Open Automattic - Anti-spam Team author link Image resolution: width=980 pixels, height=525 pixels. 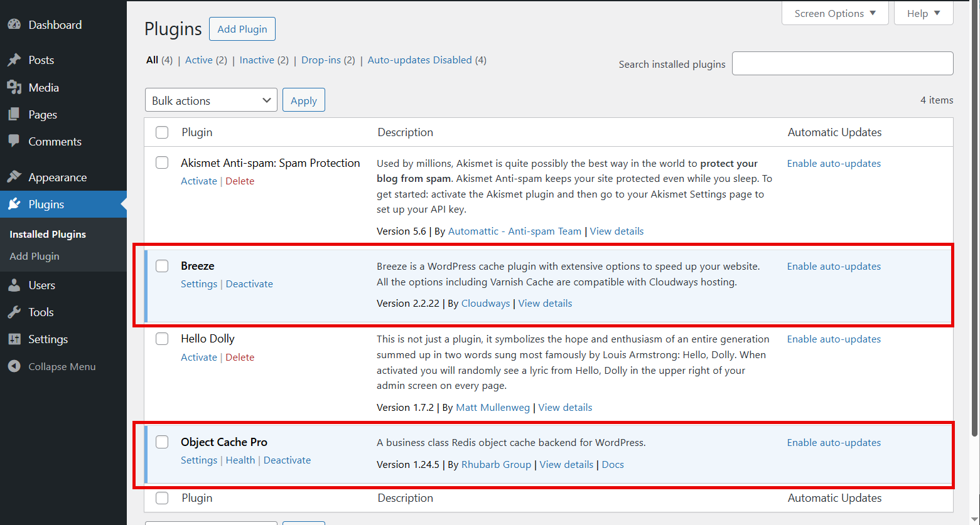pos(515,231)
